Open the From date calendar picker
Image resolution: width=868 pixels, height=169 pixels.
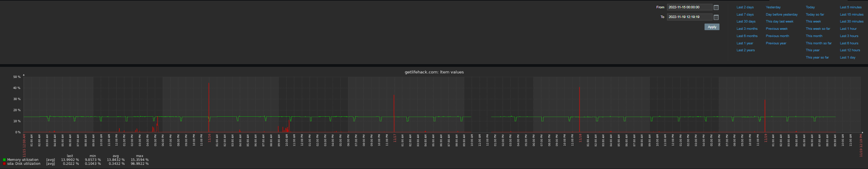click(x=716, y=7)
